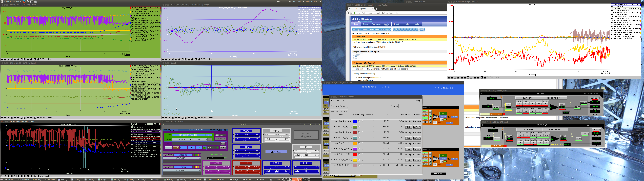Click LOAD button in guardian panel

coord(176,148)
